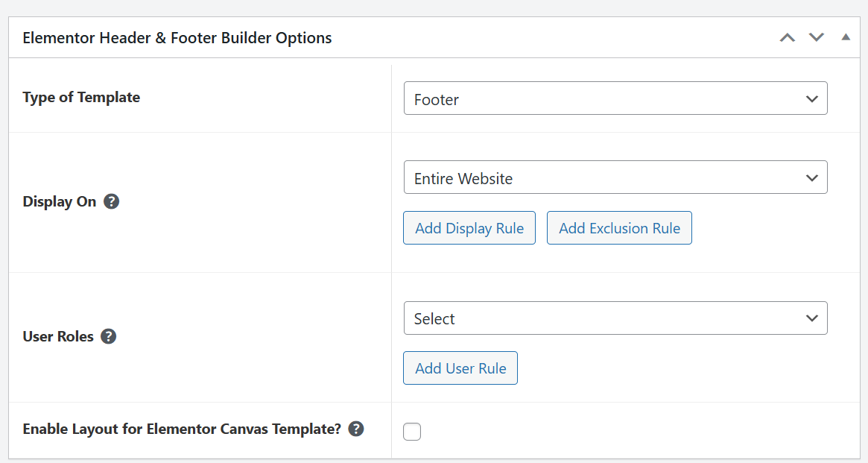Click the User Roles label text
Screen dimensions: 868x463
point(58,336)
